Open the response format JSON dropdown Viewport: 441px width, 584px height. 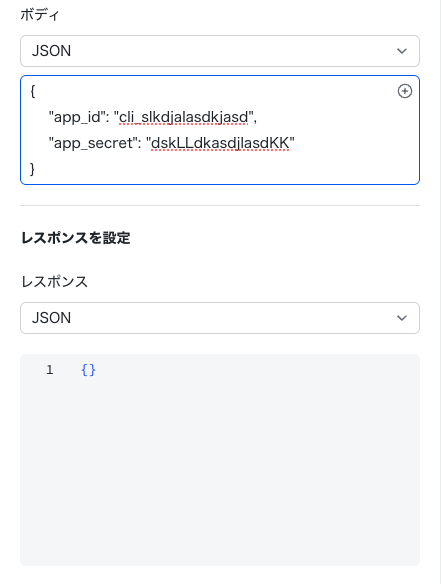click(220, 318)
